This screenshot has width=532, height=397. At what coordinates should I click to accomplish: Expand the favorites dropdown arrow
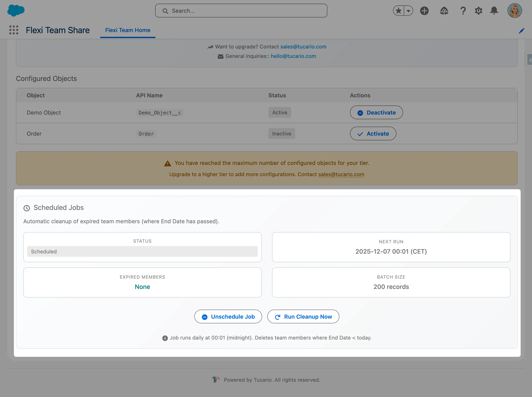pyautogui.click(x=408, y=11)
